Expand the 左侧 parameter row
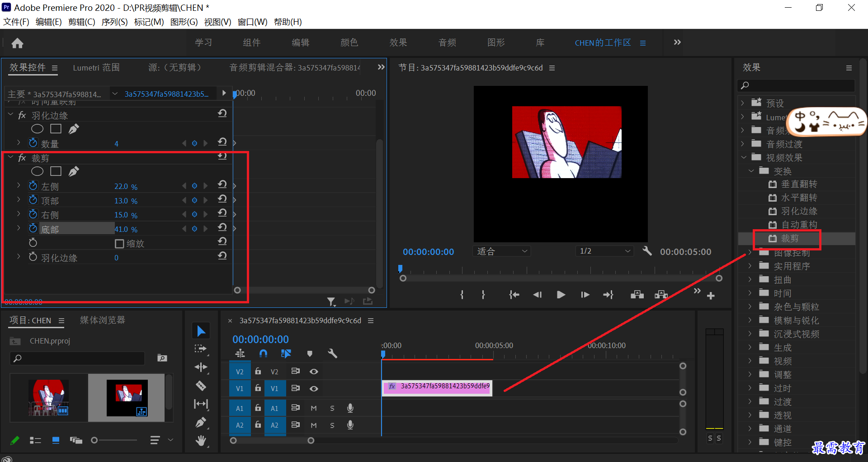Image resolution: width=868 pixels, height=462 pixels. click(x=19, y=185)
